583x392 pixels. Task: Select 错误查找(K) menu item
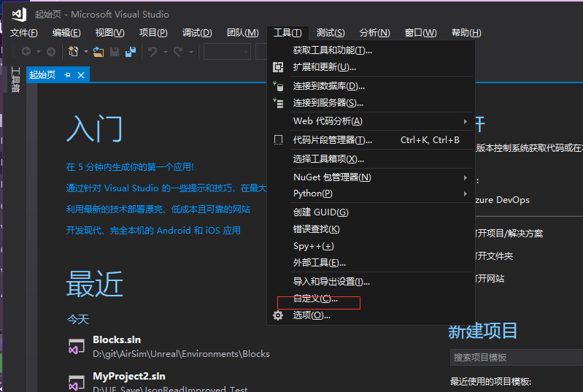click(x=371, y=229)
